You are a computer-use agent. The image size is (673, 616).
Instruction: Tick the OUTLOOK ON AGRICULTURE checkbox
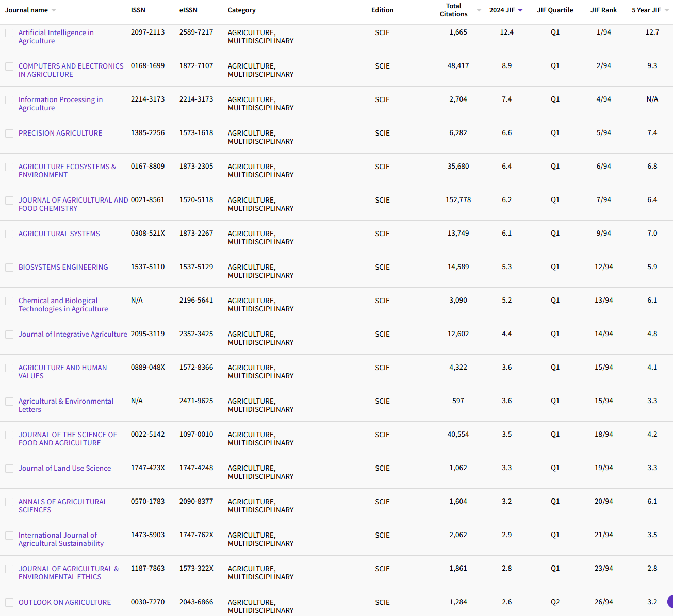[x=9, y=603]
